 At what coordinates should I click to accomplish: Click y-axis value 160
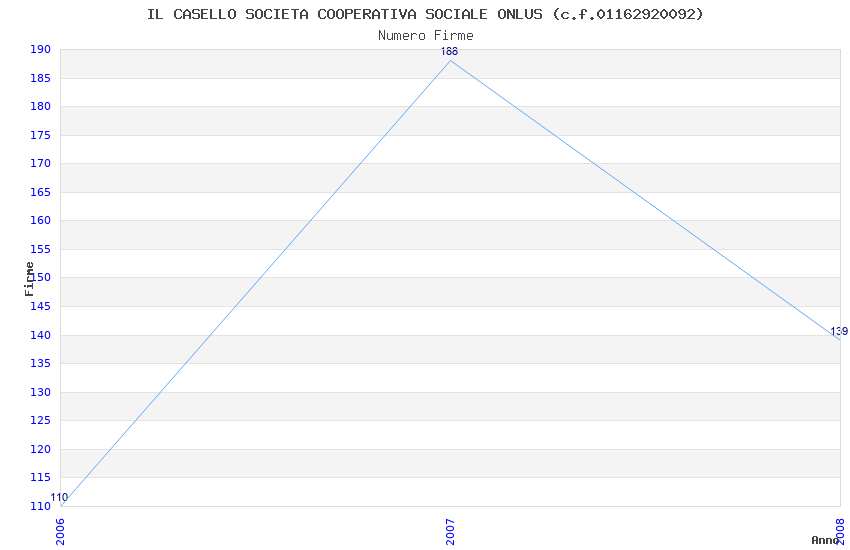click(40, 220)
